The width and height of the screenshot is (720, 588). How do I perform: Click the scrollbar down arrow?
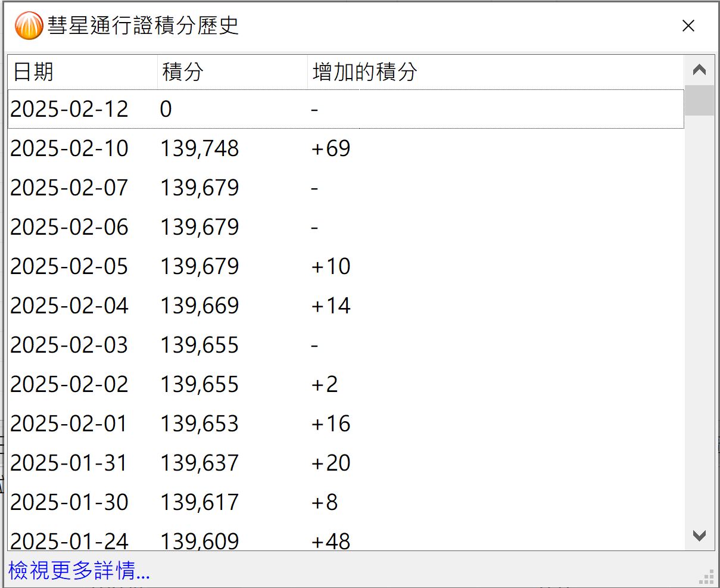coord(700,536)
